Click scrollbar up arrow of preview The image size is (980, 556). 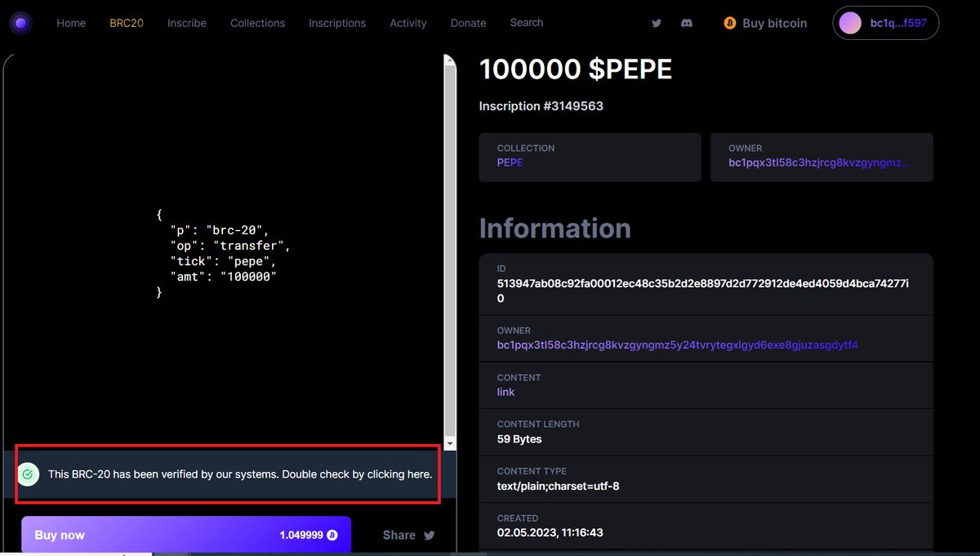(x=450, y=62)
